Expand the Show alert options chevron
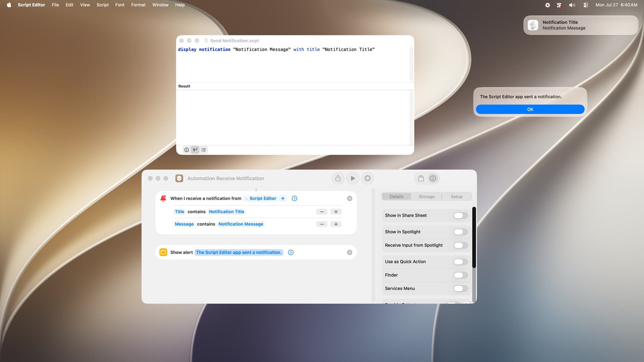 pos(291,252)
